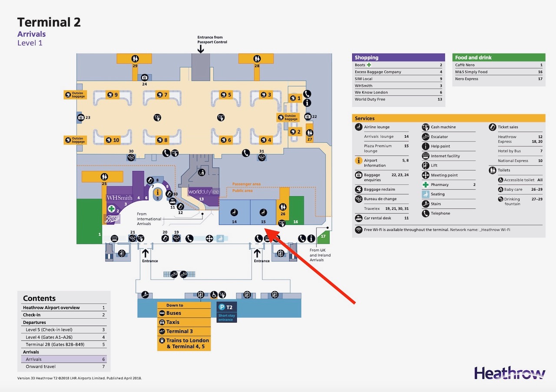Image resolution: width=556 pixels, height=392 pixels.
Task: Click the Boots pharmacy logo on map
Action: 112,220
